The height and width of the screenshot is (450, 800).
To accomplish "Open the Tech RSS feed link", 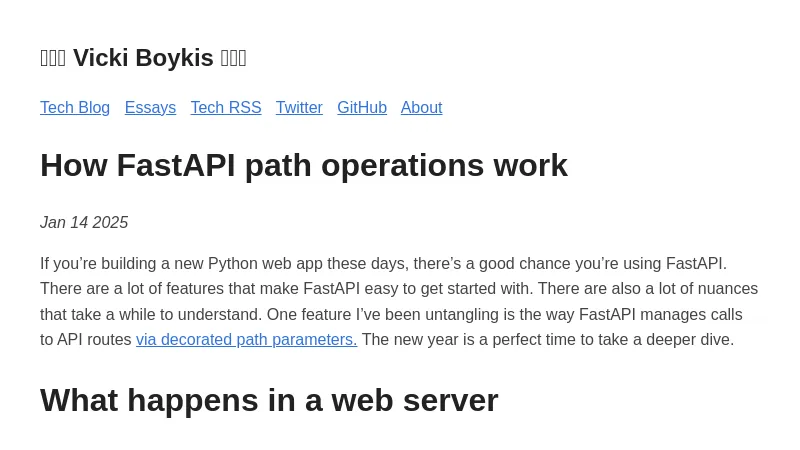I will [x=226, y=108].
